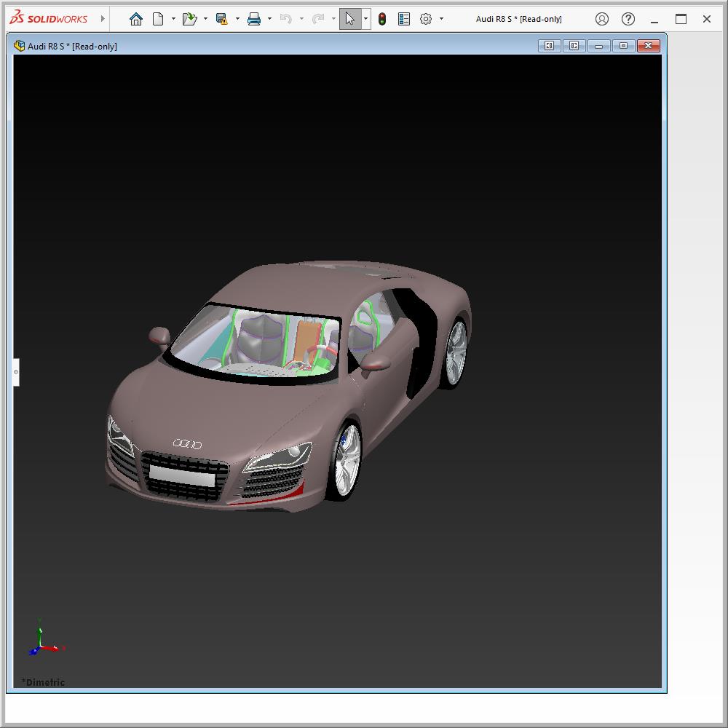Open the Help question mark

coord(628,19)
